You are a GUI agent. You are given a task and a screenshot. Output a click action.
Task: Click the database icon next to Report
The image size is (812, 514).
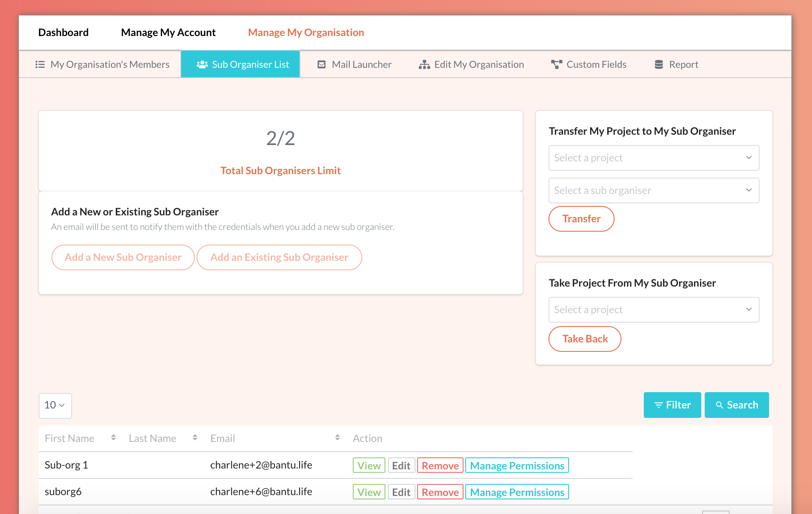click(659, 64)
